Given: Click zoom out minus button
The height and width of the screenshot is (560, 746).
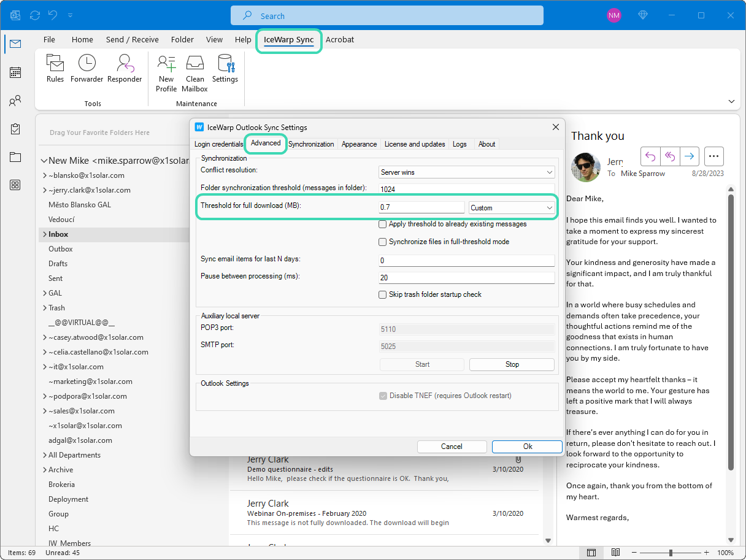Looking at the screenshot, I should point(635,553).
